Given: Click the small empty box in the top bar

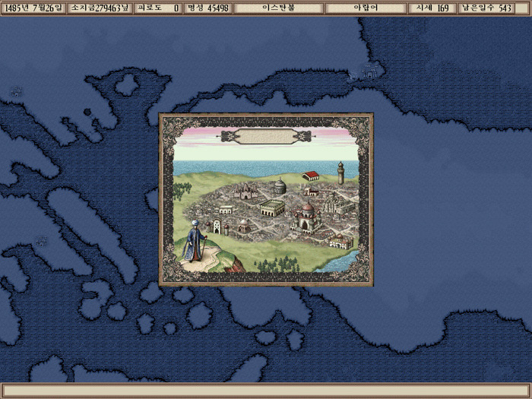Looking at the screenshot, I should (x=522, y=8).
